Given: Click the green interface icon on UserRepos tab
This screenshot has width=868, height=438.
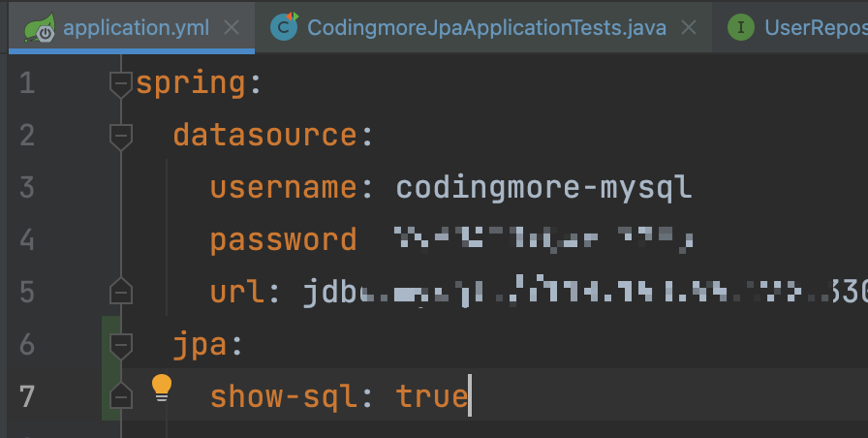Looking at the screenshot, I should [741, 27].
